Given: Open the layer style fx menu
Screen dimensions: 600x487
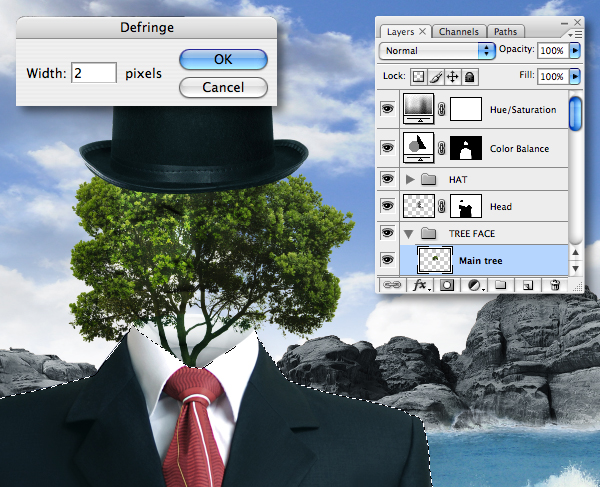Looking at the screenshot, I should click(421, 285).
